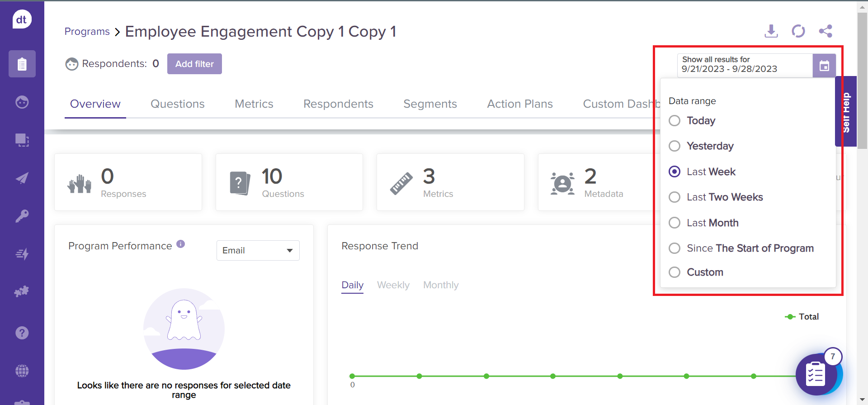Viewport: 868px width, 405px height.
Task: Choose Since The Start of Program
Action: [x=675, y=248]
